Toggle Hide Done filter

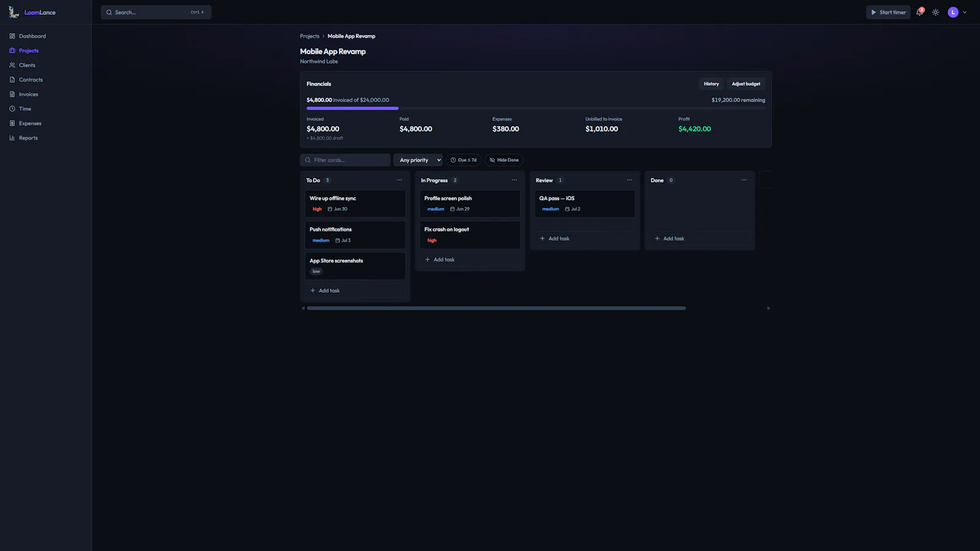(504, 160)
